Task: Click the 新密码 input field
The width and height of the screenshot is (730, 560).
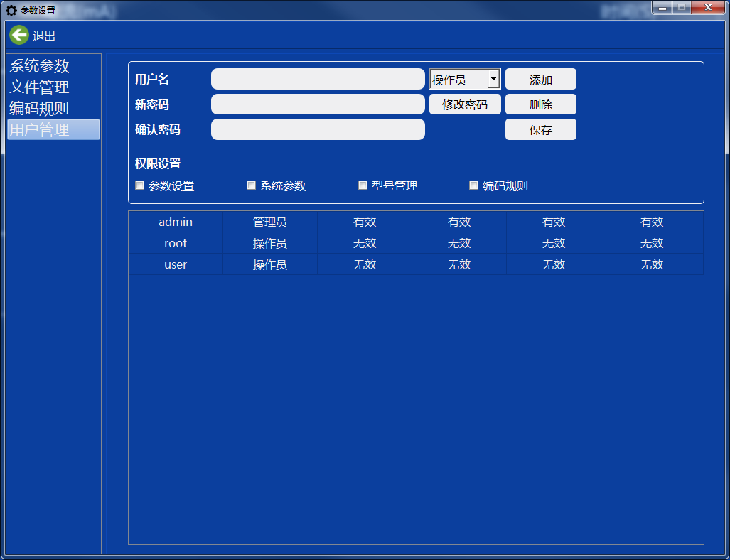Action: pyautogui.click(x=318, y=104)
